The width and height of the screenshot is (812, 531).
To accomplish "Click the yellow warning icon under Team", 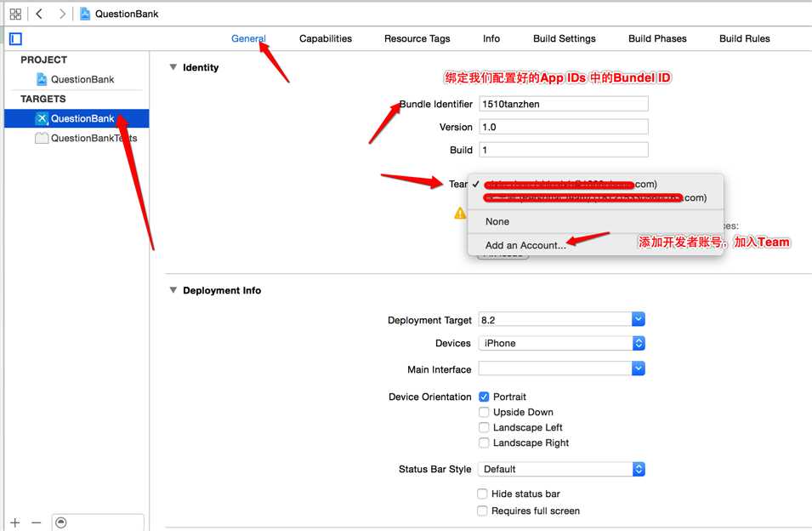I will point(460,213).
